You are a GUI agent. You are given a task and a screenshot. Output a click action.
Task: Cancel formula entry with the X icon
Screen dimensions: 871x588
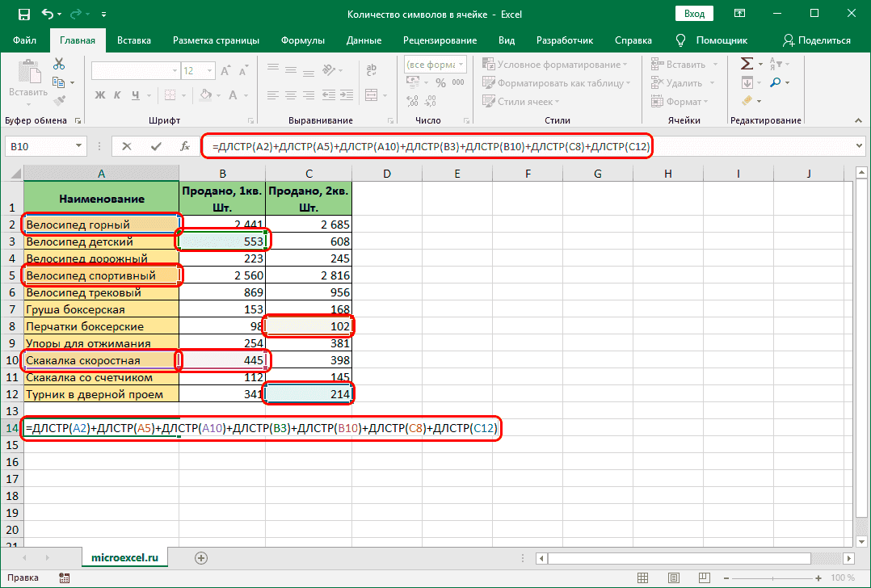point(127,146)
